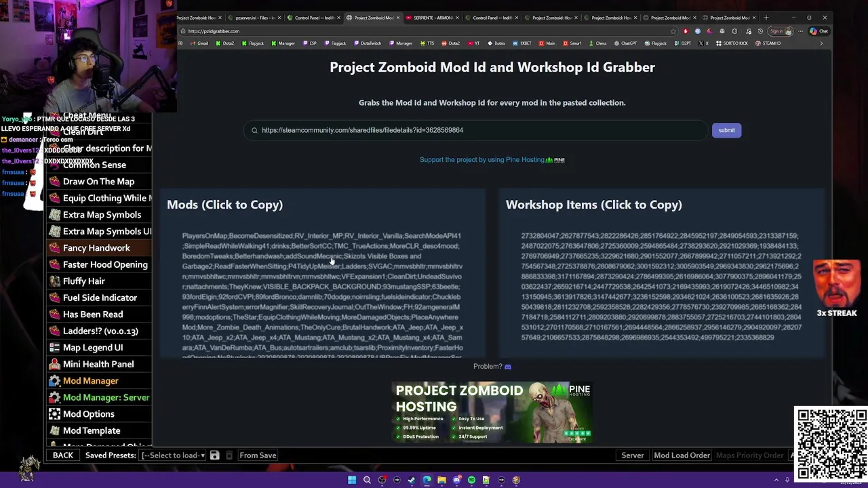Open the Windows Start menu

[x=352, y=480]
